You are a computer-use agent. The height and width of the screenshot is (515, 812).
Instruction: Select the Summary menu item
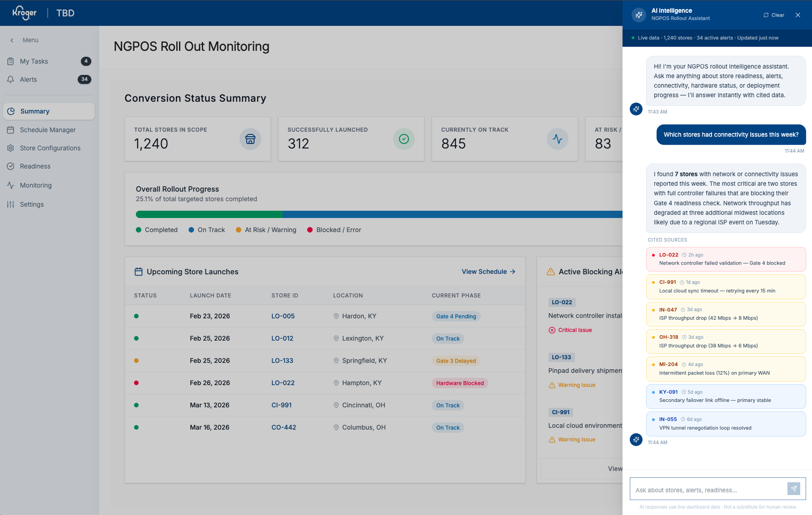[x=49, y=111]
